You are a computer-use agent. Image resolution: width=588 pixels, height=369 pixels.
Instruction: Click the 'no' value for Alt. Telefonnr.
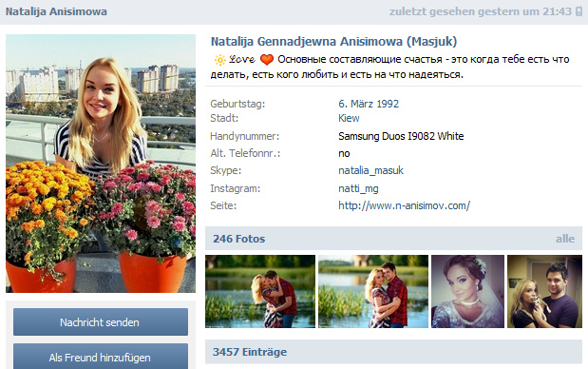344,153
